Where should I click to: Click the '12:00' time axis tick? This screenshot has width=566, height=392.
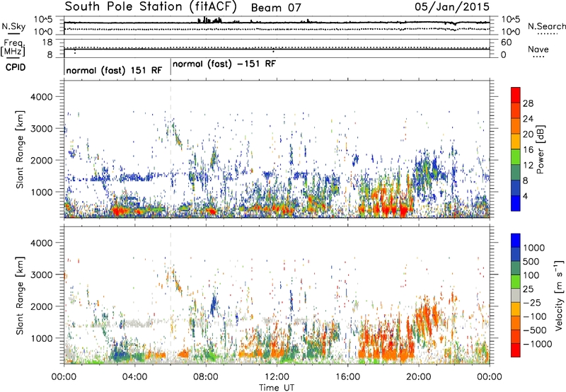(x=277, y=377)
